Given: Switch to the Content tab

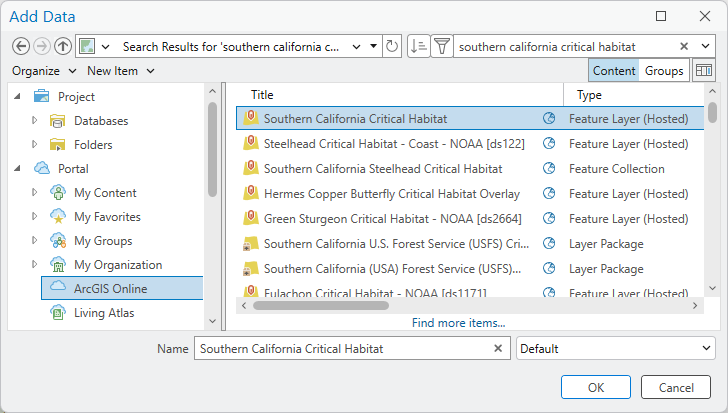Looking at the screenshot, I should (x=614, y=71).
